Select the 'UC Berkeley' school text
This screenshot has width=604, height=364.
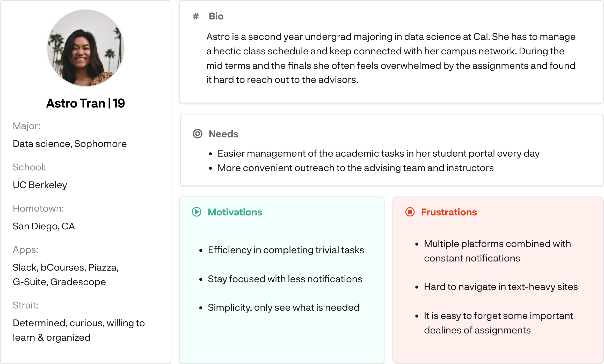coord(40,185)
